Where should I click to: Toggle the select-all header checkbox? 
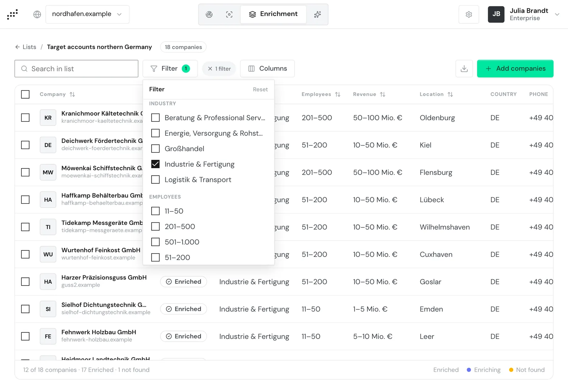point(25,94)
